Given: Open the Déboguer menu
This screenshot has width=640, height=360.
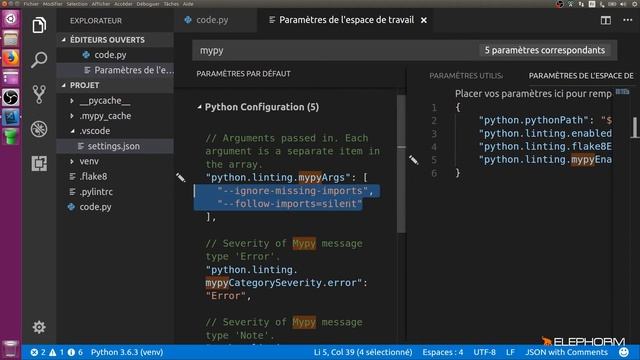Looking at the screenshot, I should click(x=148, y=4).
